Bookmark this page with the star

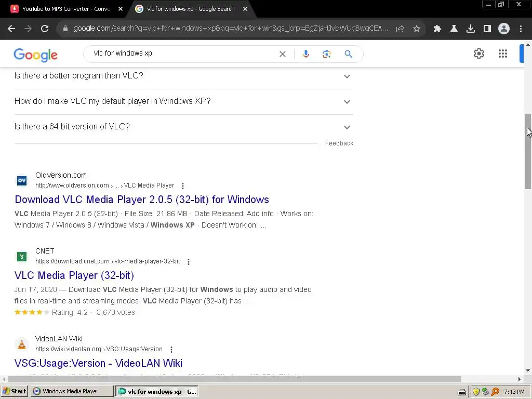click(x=417, y=29)
